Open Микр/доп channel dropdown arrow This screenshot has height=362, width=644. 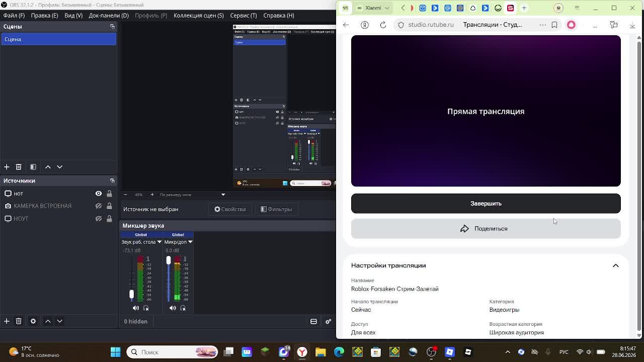pyautogui.click(x=190, y=242)
